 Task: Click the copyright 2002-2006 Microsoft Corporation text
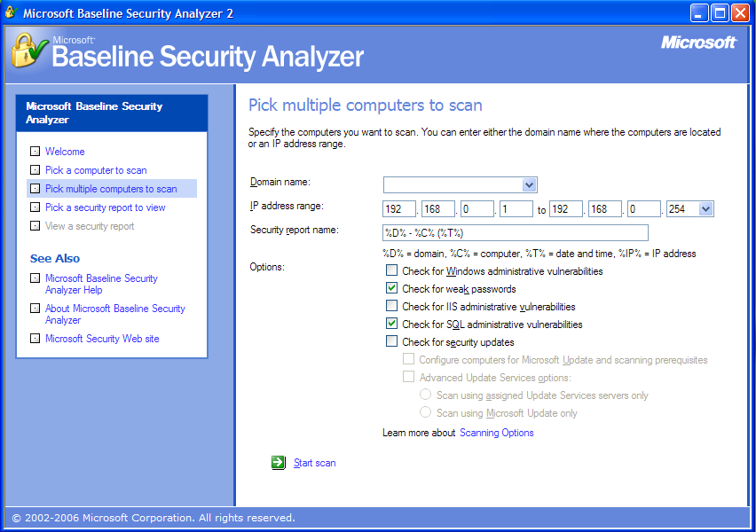[x=154, y=518]
